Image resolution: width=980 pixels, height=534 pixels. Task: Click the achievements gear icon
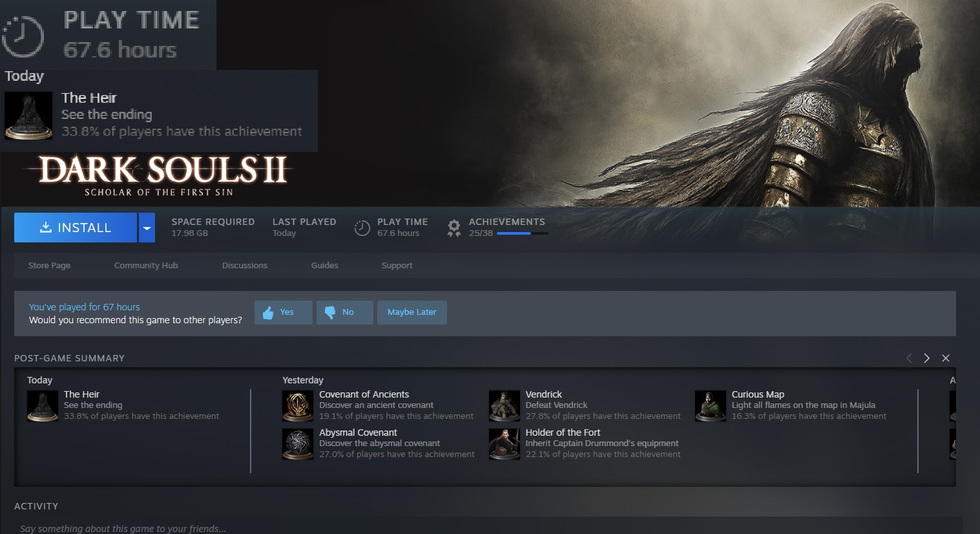click(x=454, y=228)
